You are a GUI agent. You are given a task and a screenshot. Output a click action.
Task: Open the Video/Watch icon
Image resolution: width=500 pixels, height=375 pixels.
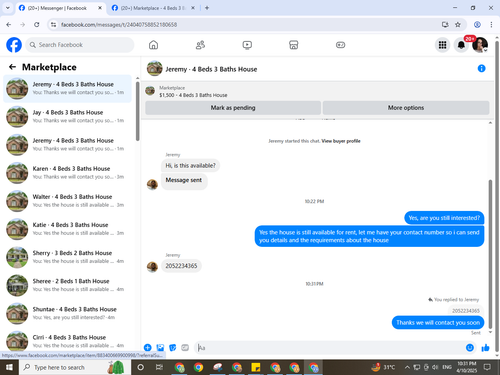247,45
